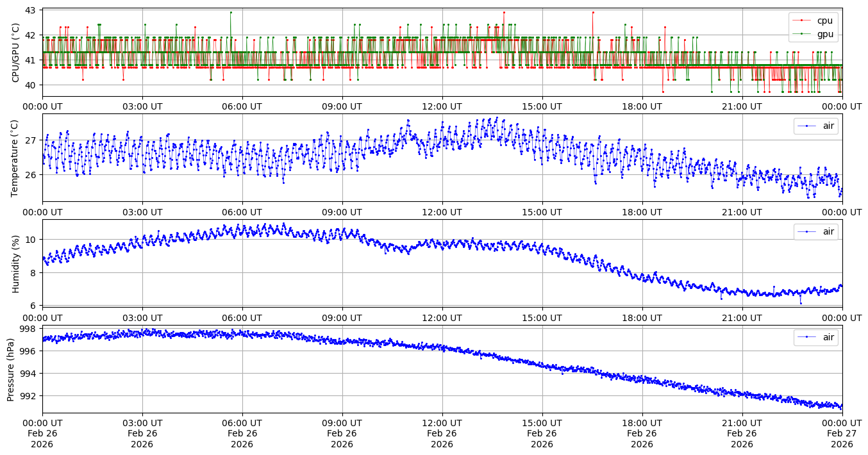
Task: Click the CPU/GPU (°C) y-axis label
Action: coord(15,53)
